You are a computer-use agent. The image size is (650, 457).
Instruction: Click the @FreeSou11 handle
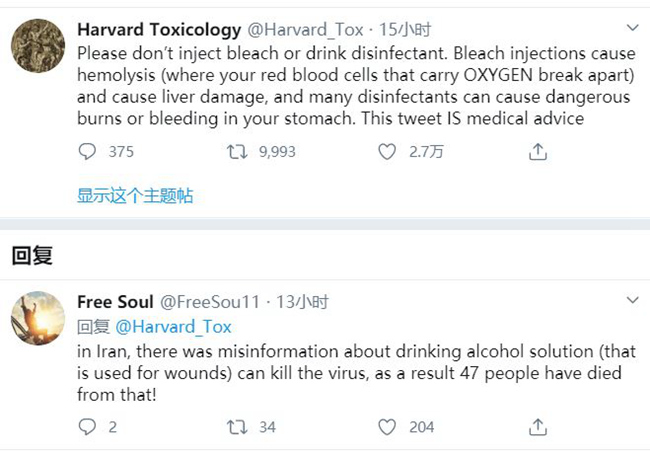210,302
